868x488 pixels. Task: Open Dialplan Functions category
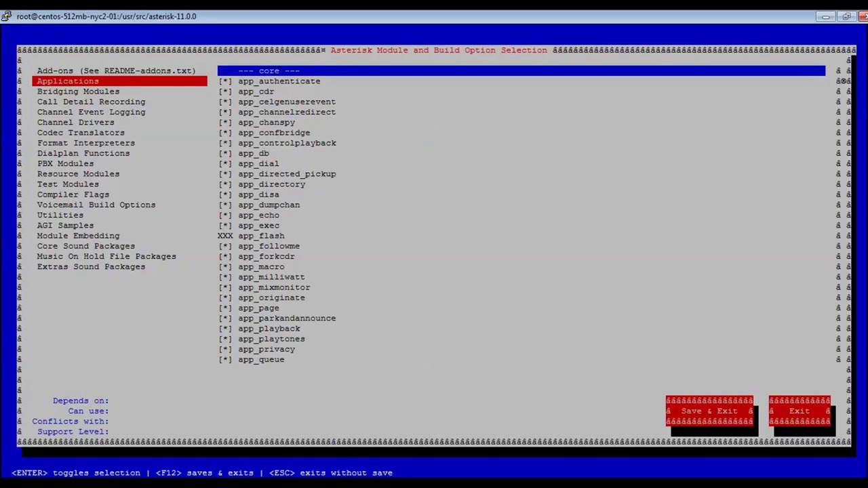pyautogui.click(x=83, y=153)
